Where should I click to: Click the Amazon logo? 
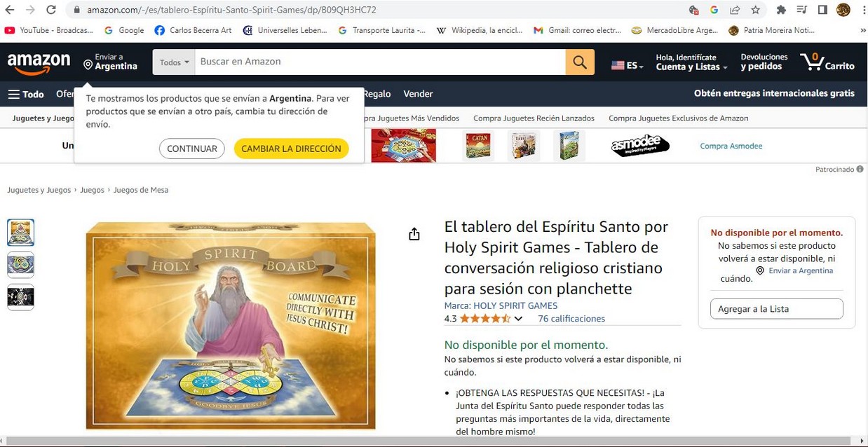coord(39,62)
